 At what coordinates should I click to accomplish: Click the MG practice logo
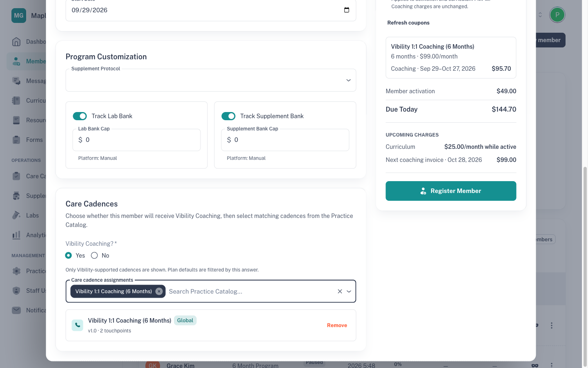tap(19, 16)
